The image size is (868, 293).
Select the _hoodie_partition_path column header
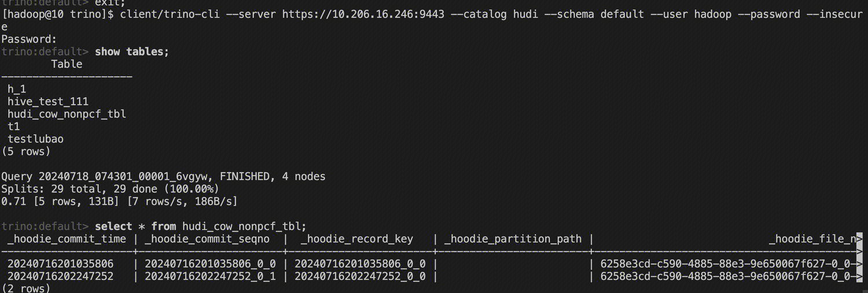tap(513, 239)
